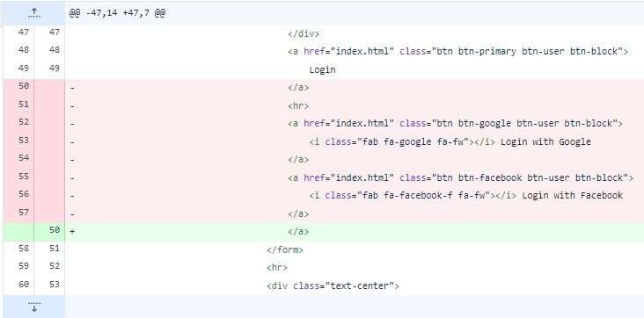Click line number 53 on the Google icon row
Screen dimensions: 644x318
pos(24,141)
